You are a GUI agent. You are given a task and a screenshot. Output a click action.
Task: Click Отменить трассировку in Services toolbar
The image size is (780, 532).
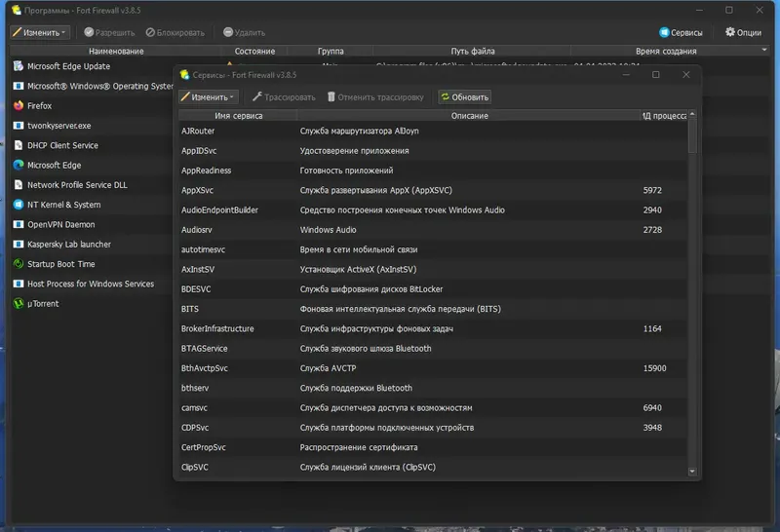(375, 97)
